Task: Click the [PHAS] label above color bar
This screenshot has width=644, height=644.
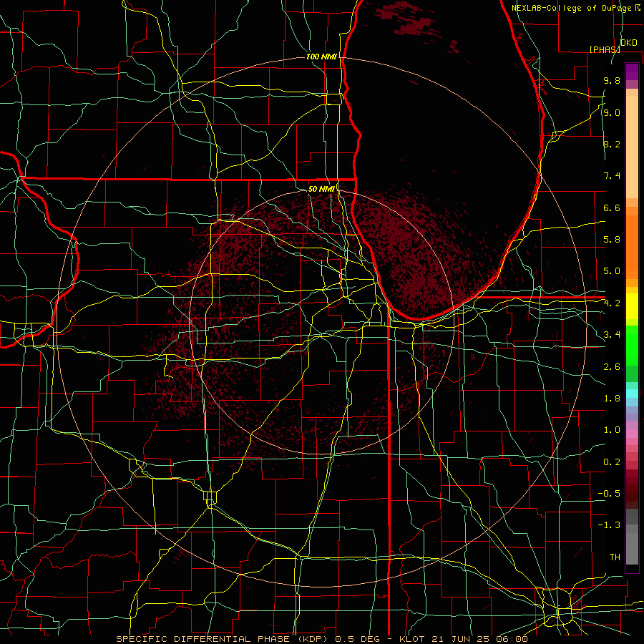Action: click(x=605, y=49)
